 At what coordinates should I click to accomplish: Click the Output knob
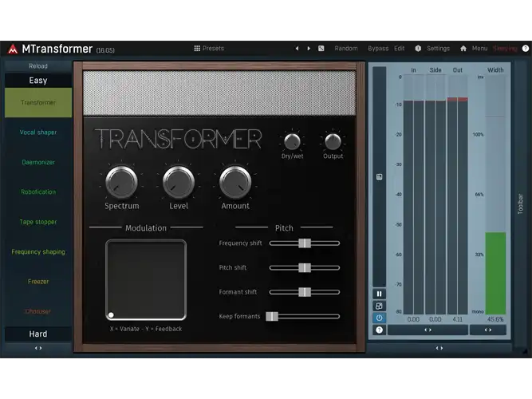[333, 141]
